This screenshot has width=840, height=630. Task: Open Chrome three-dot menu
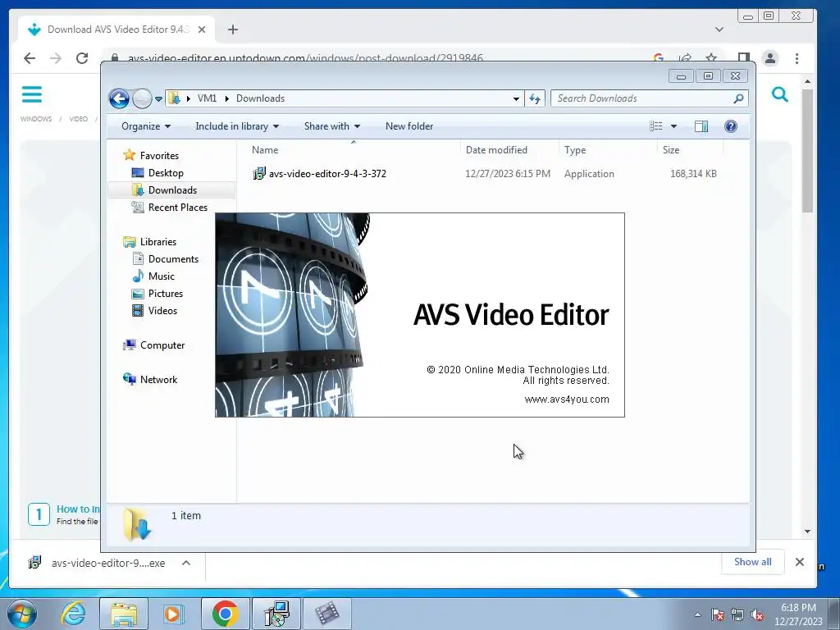pyautogui.click(x=797, y=58)
